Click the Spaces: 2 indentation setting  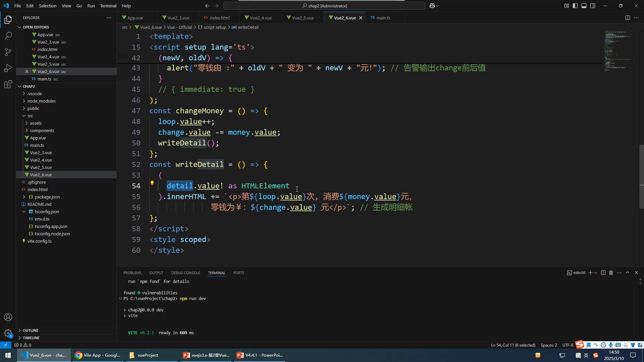pos(549,345)
